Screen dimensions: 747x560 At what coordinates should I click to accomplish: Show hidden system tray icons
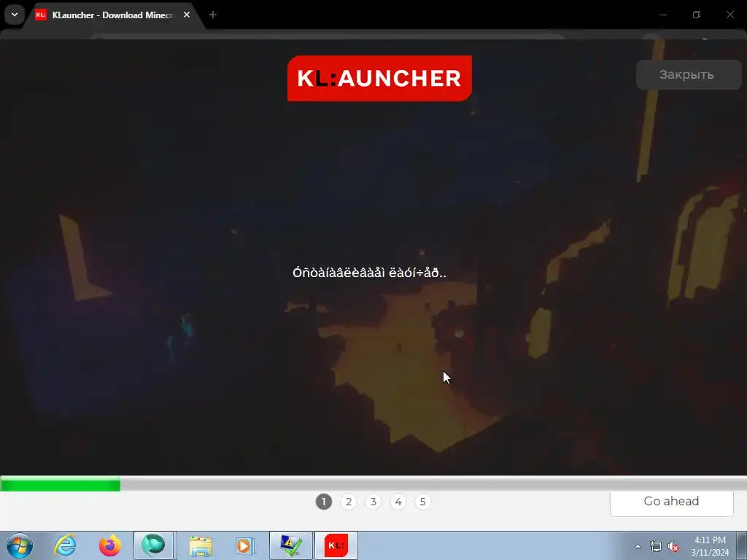pyautogui.click(x=638, y=546)
